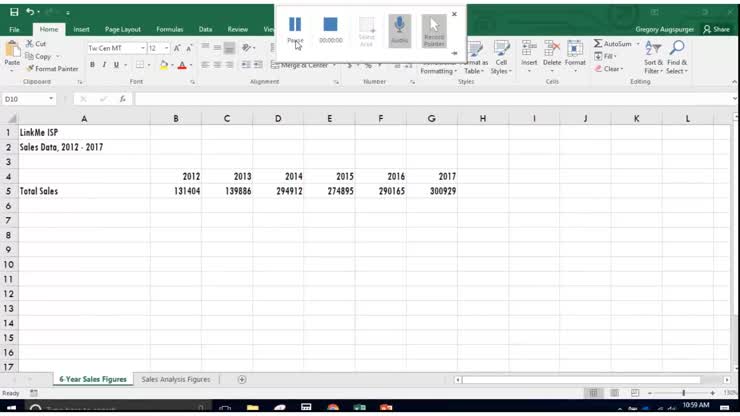This screenshot has height=416, width=740.
Task: Switch to Page Layout view in status bar
Action: [614, 393]
